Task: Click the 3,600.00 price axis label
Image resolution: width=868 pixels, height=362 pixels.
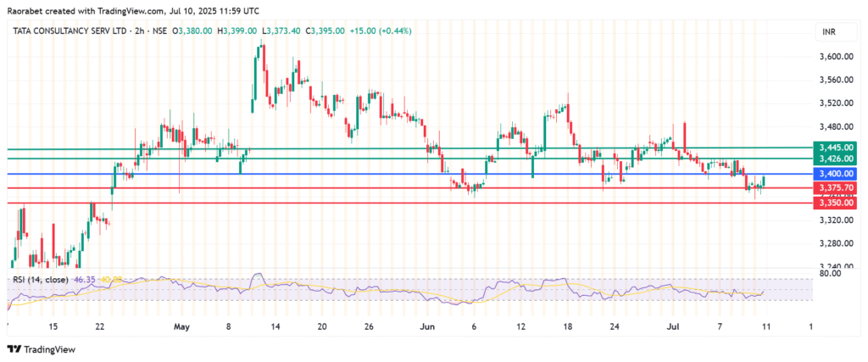Action: [x=836, y=57]
